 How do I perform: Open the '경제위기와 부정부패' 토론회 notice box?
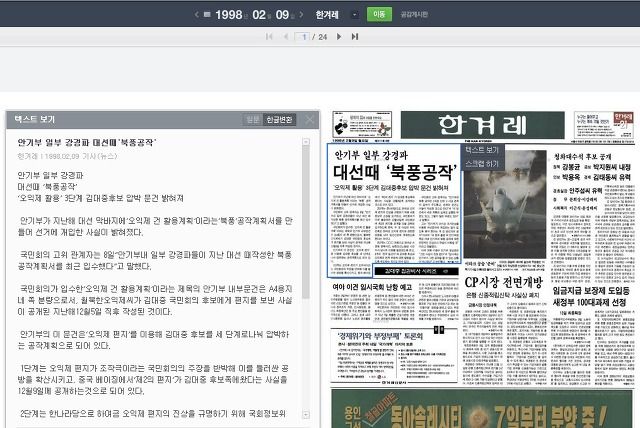tap(394, 356)
